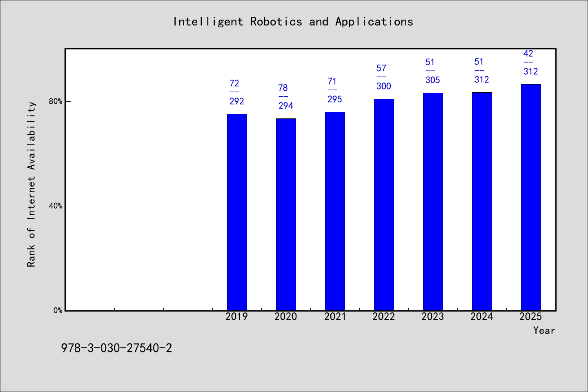
Task: Click the 2021 x-axis label
Action: pyautogui.click(x=335, y=316)
